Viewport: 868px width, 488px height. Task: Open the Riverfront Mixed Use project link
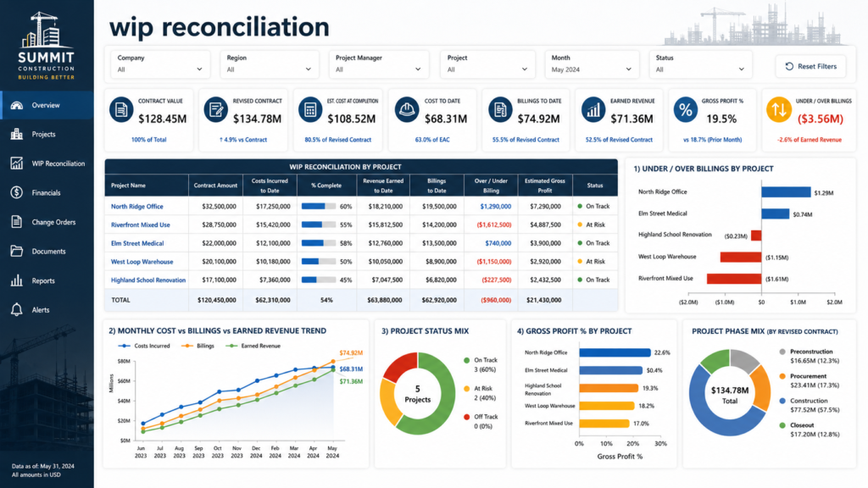(140, 225)
